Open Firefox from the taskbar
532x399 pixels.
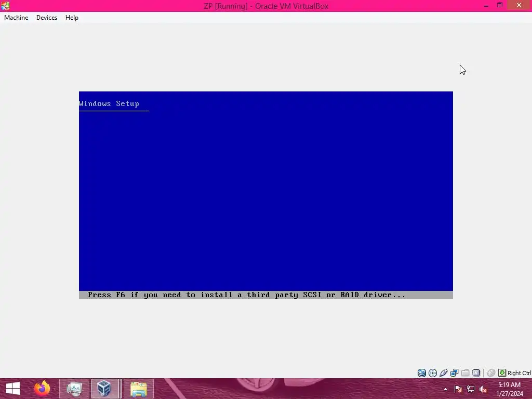(x=42, y=389)
